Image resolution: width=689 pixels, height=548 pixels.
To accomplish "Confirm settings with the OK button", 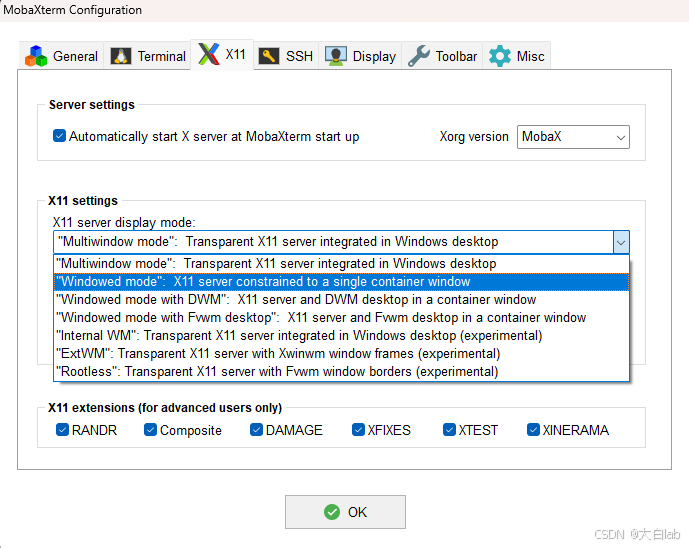I will pos(345,512).
